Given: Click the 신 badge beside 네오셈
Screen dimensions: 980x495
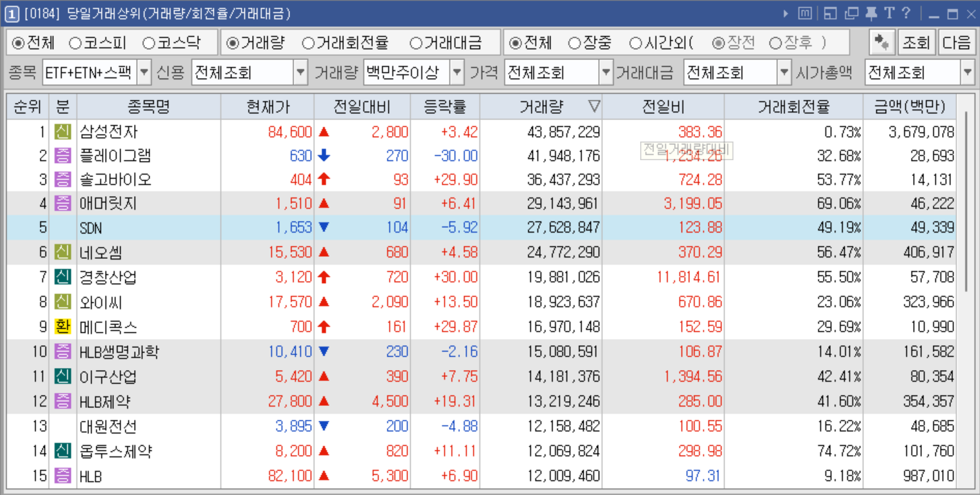Looking at the screenshot, I should tap(63, 253).
